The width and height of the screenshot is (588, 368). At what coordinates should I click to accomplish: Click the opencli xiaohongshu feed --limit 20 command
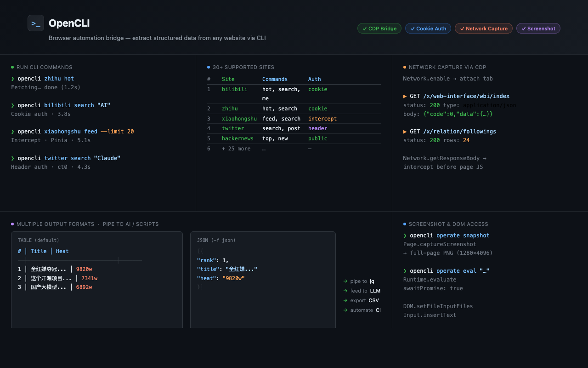tap(73, 132)
